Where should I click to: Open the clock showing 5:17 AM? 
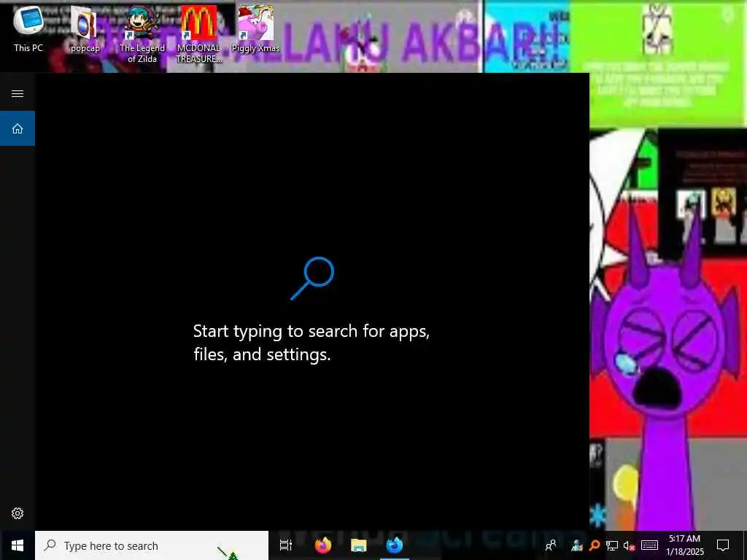[684, 545]
